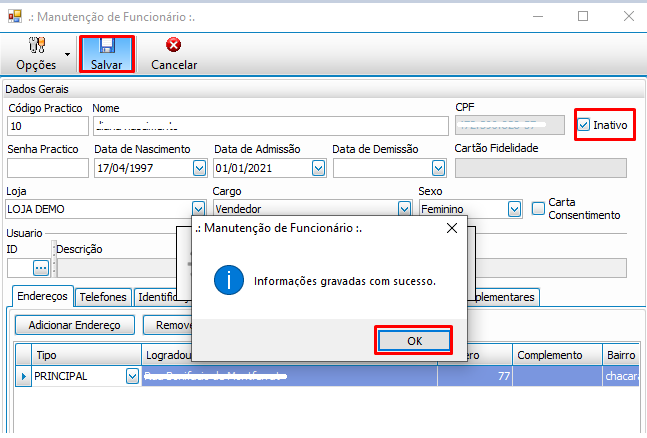Click the Complemento column header
This screenshot has height=438, width=647.
[557, 355]
